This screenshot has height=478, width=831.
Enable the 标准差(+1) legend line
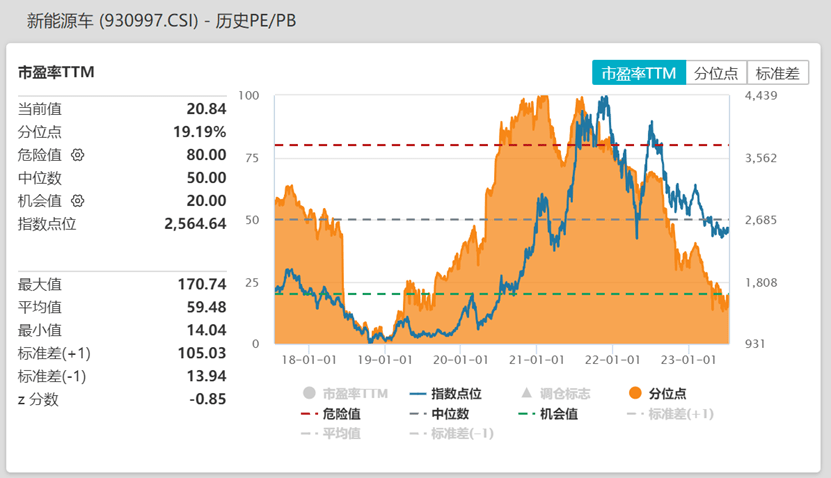668,414
